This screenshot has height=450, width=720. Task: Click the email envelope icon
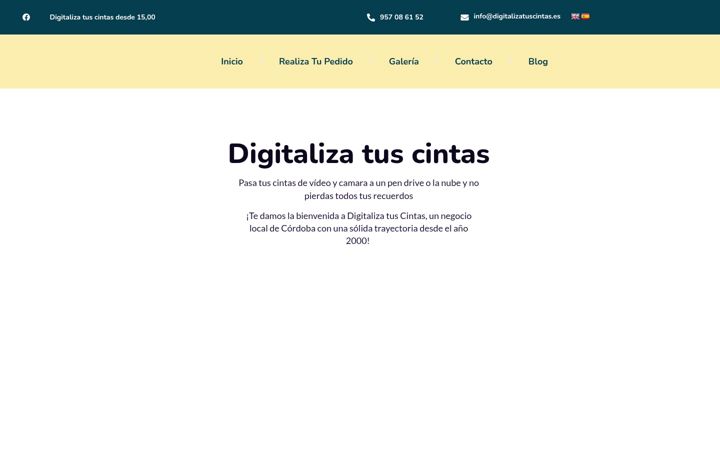click(465, 17)
